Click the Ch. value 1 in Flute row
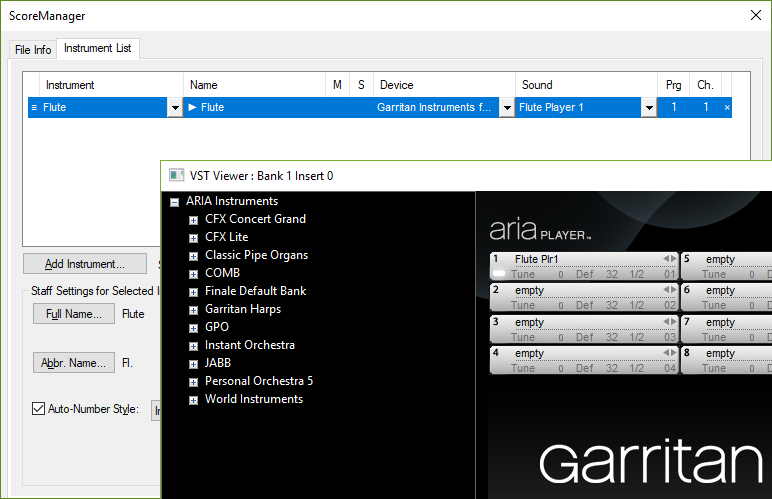 tap(706, 107)
